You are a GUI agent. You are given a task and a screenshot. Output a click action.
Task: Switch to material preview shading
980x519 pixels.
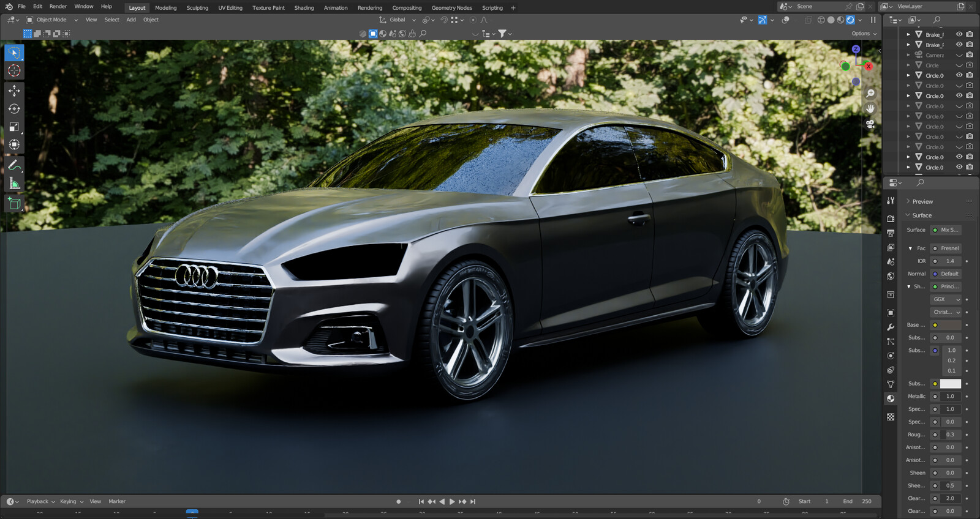[x=840, y=20]
